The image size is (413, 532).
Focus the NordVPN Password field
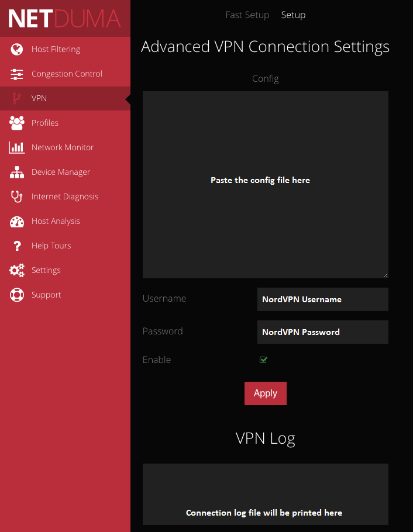point(322,332)
